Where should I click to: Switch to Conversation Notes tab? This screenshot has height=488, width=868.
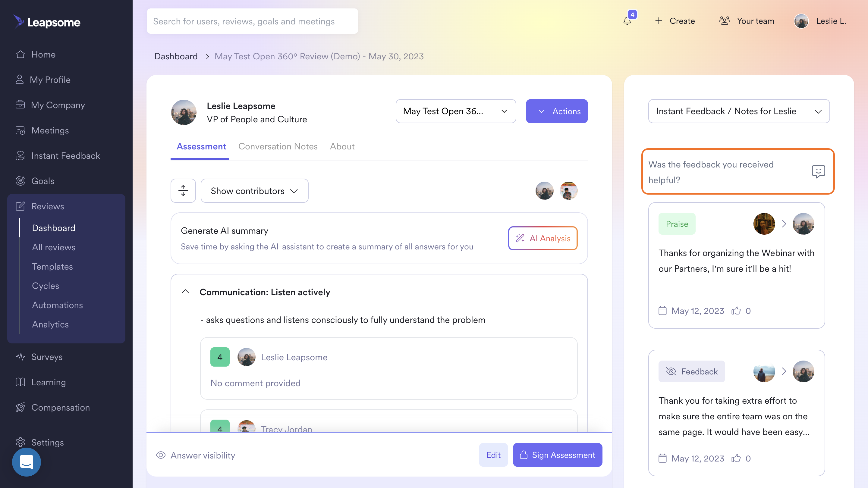[278, 146]
